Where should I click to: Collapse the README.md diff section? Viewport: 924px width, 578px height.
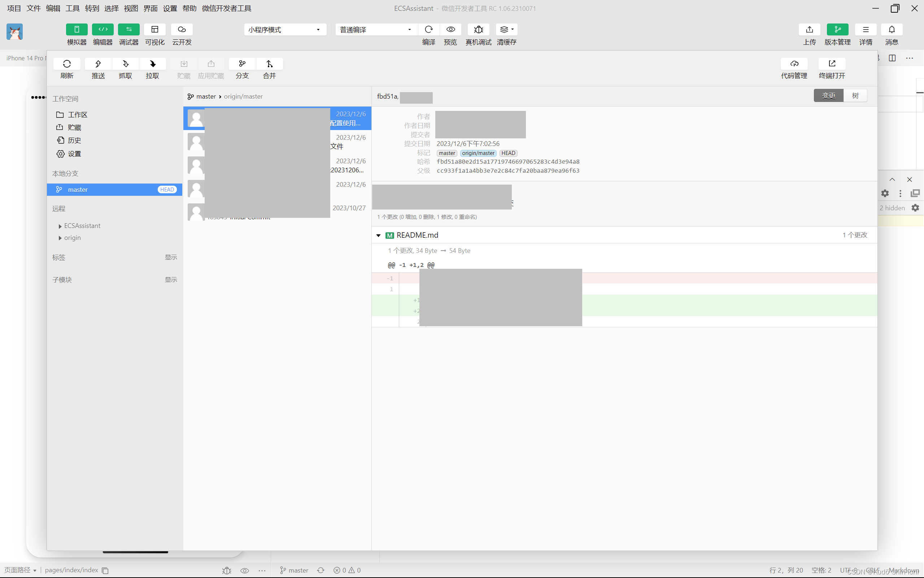(x=378, y=236)
